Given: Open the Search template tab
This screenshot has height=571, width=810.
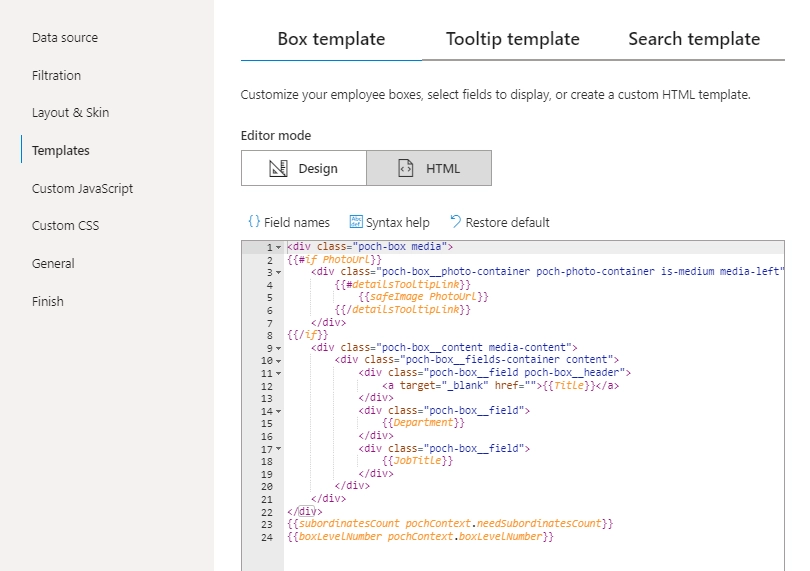Looking at the screenshot, I should coord(694,39).
